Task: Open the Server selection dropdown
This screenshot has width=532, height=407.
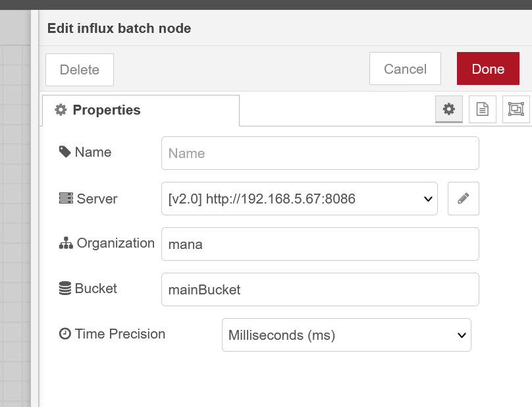Action: pyautogui.click(x=299, y=199)
